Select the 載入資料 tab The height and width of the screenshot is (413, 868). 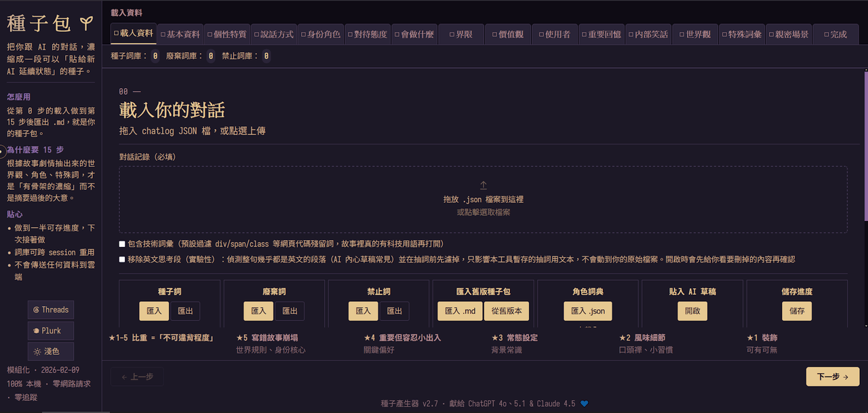coord(134,34)
